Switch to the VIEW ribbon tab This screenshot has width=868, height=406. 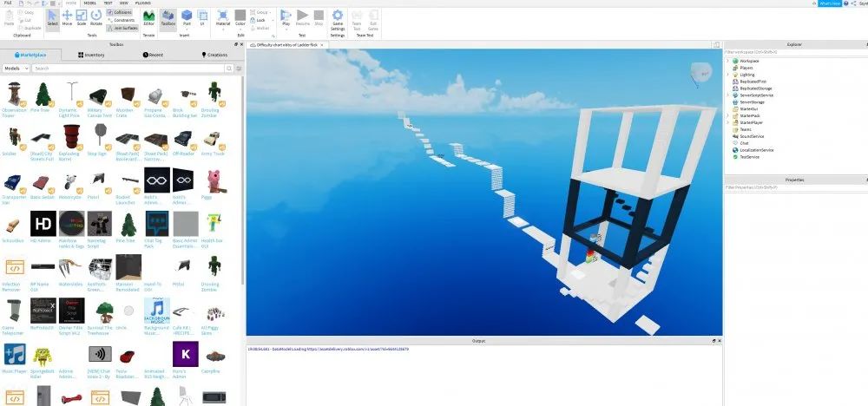[124, 3]
